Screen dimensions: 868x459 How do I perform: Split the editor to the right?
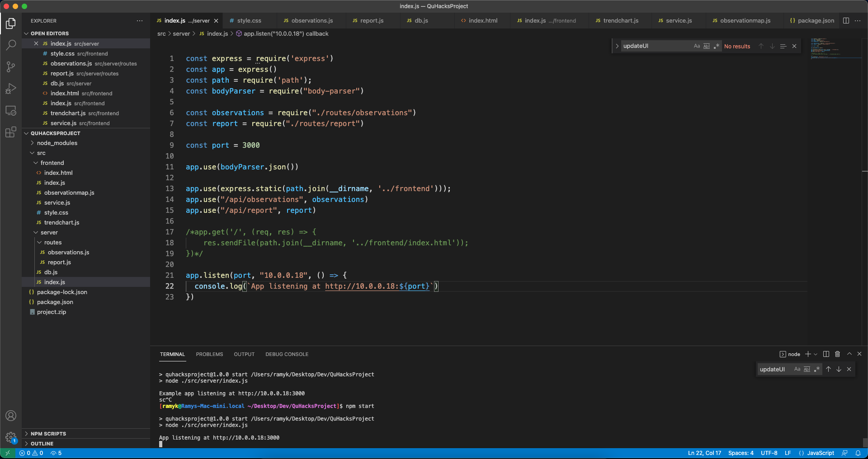tap(846, 21)
